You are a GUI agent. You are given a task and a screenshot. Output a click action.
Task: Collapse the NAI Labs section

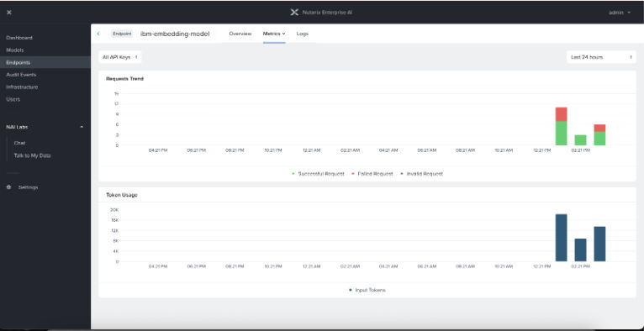tap(82, 127)
